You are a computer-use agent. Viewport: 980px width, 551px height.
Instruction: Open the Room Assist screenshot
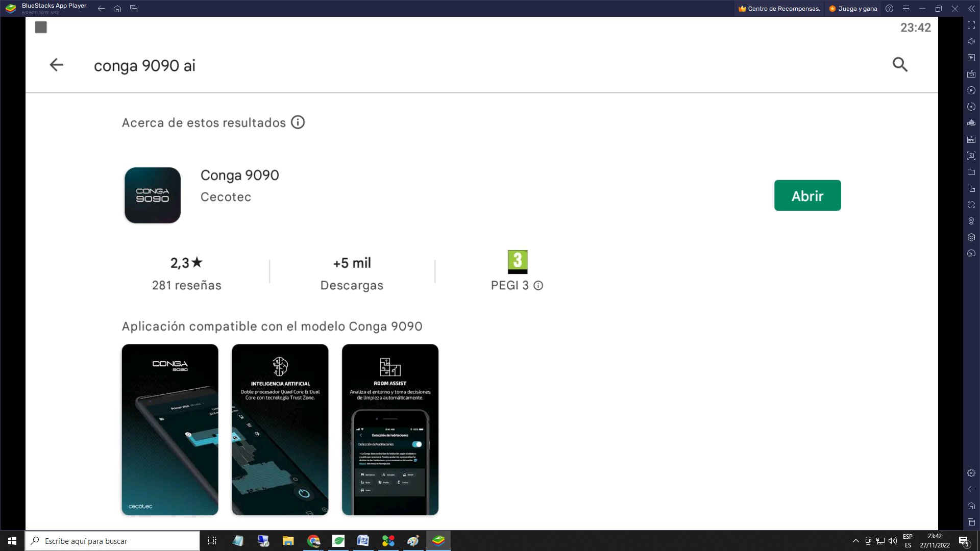click(390, 430)
